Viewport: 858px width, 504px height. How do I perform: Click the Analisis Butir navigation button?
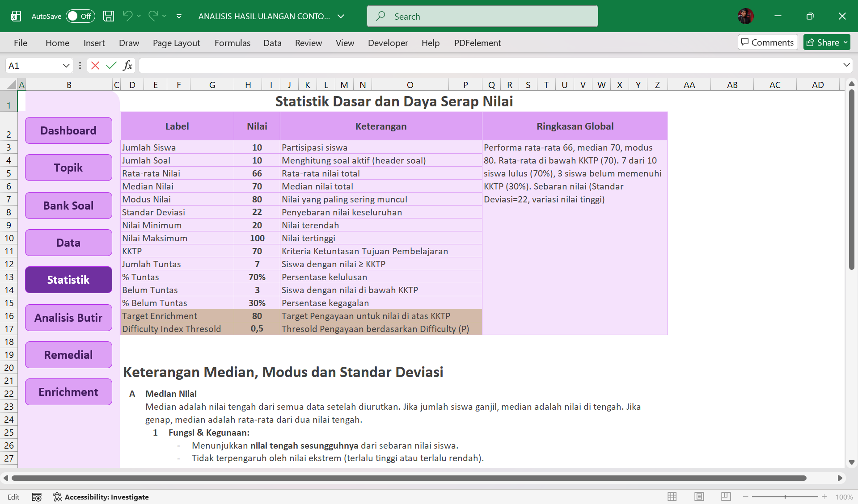(68, 318)
